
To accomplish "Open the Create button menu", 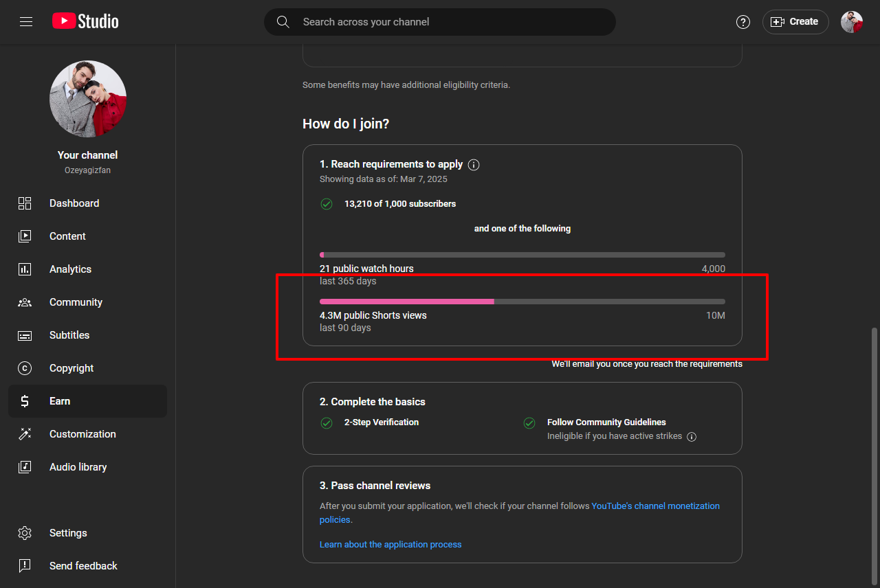I will pyautogui.click(x=795, y=22).
